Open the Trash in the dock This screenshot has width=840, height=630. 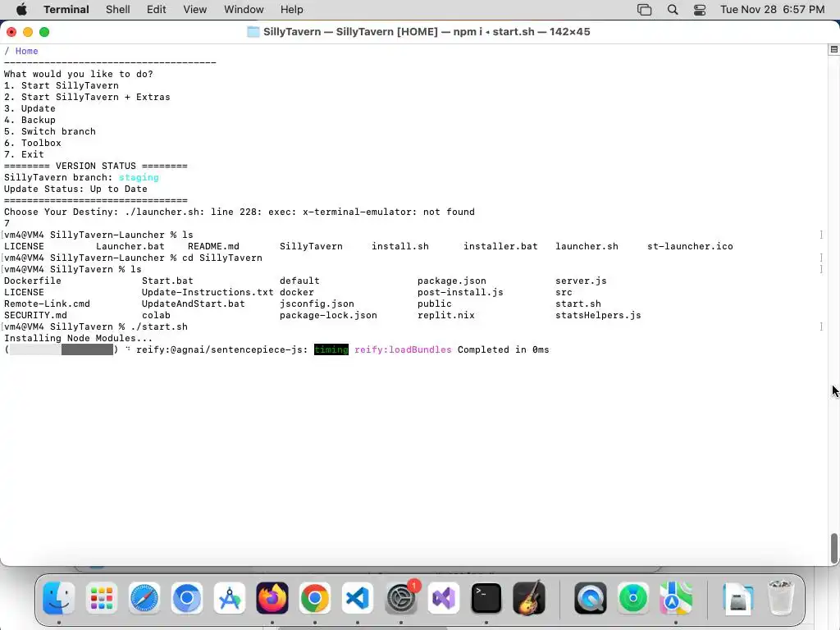pos(781,598)
